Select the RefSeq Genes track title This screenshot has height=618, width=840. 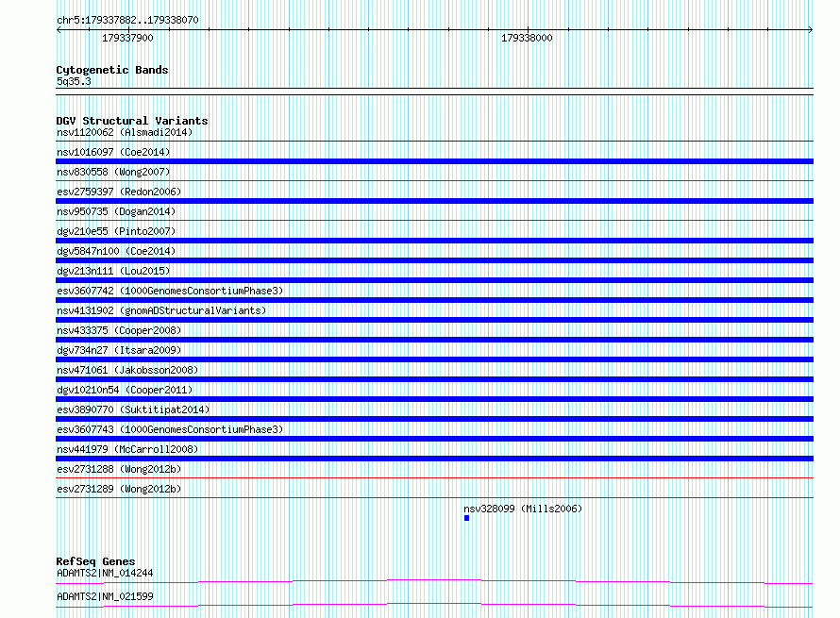[95, 561]
